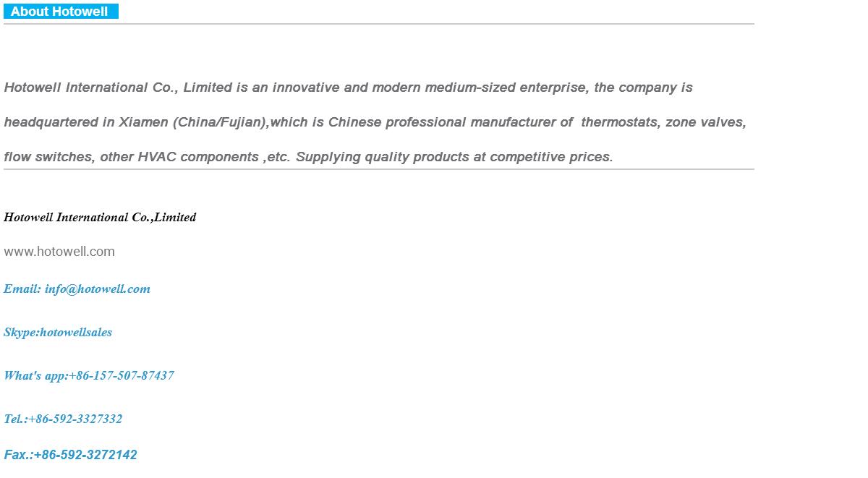
Task: Click the Tel. +86-592-3327332 number
Action: (x=75, y=419)
